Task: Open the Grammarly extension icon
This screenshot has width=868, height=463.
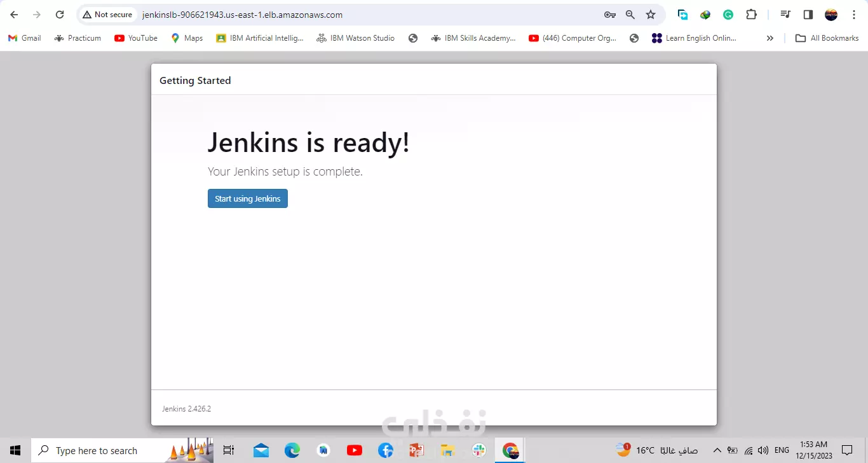Action: pos(728,14)
